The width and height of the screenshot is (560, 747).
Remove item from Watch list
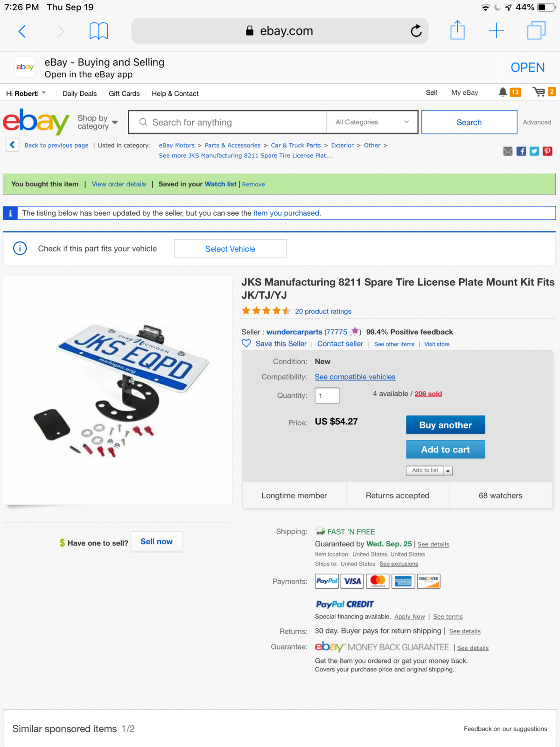253,184
